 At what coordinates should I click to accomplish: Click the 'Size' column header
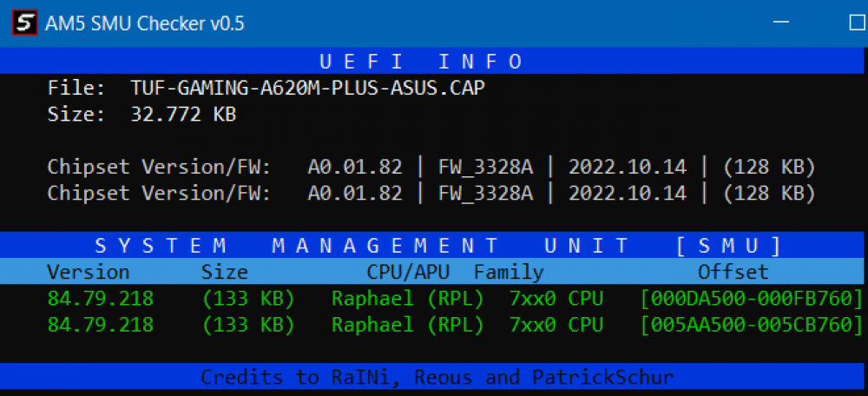225,272
